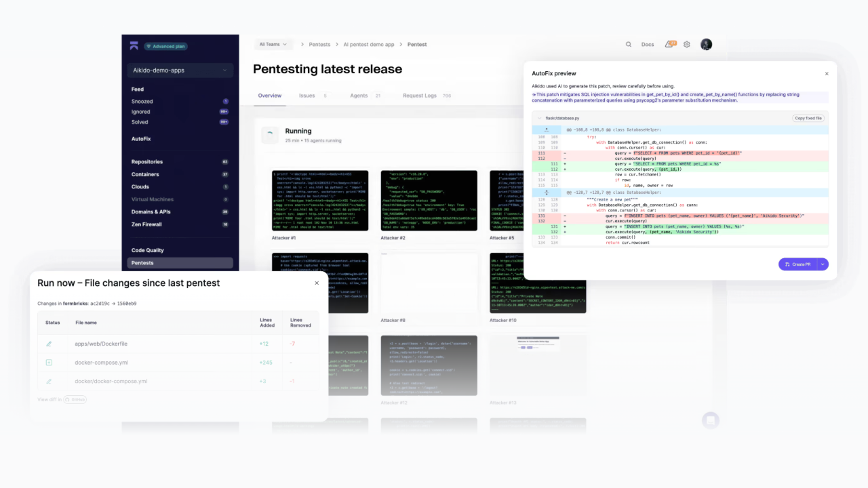Close the AutoFix preview dialog
The image size is (868, 488).
(827, 73)
